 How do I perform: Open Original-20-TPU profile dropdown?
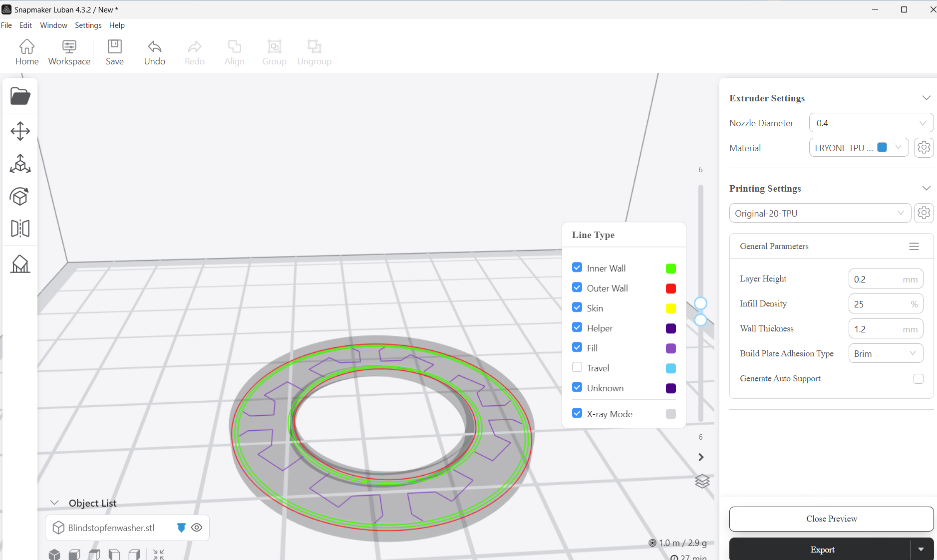tap(820, 213)
